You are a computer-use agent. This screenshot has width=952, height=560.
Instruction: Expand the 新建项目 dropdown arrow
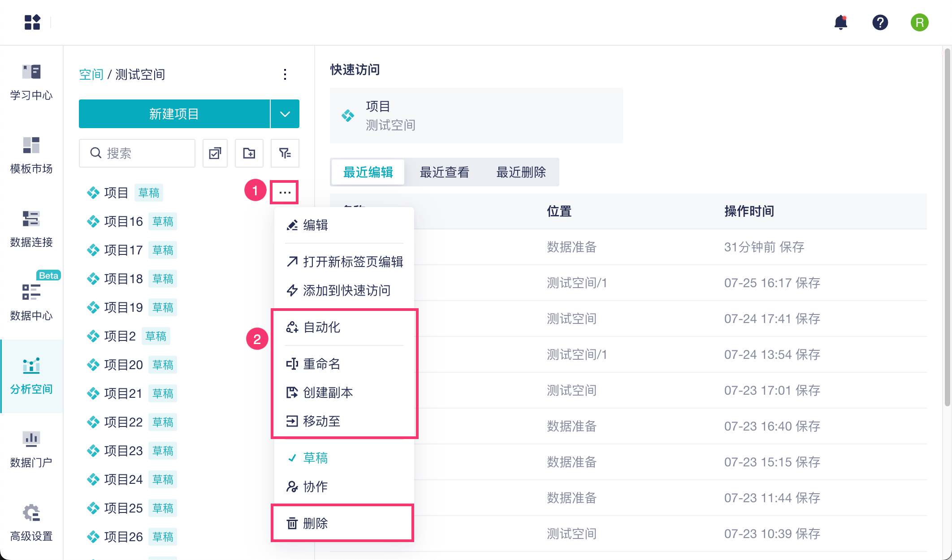[285, 114]
